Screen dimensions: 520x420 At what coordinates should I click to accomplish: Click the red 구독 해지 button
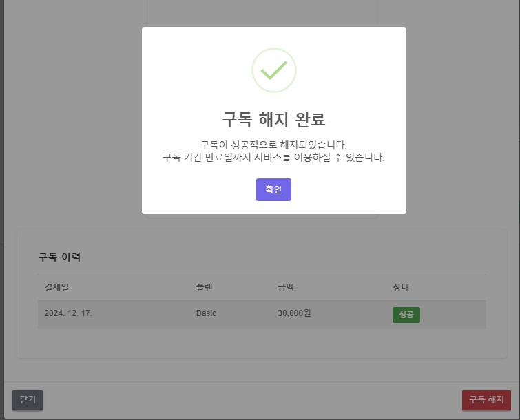point(486,400)
